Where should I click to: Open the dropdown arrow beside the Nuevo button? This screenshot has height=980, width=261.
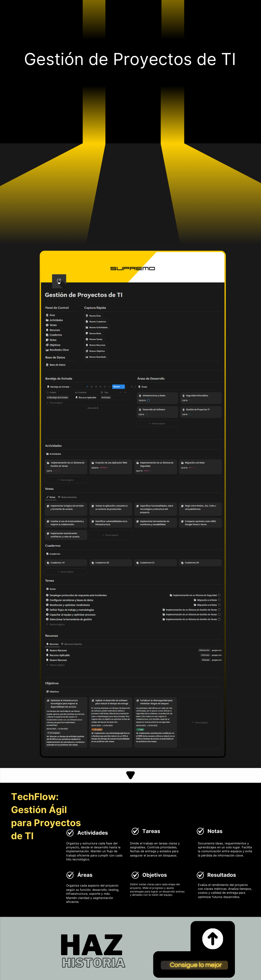(x=123, y=386)
